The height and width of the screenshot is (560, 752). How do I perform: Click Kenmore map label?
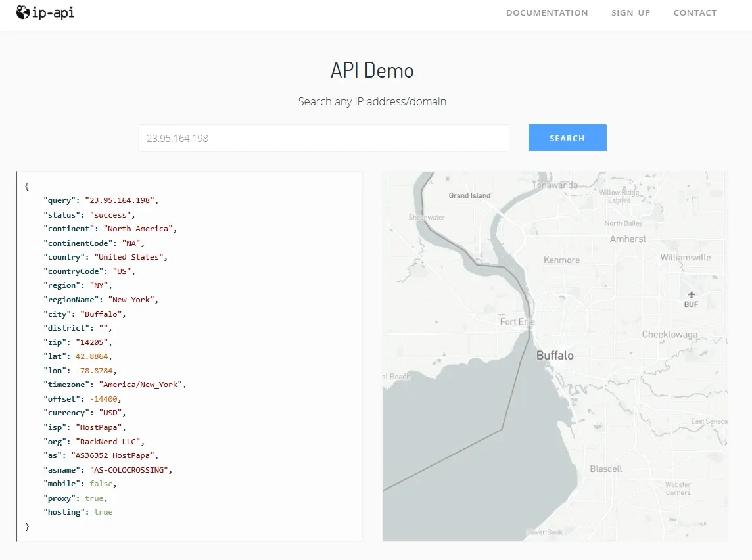click(x=561, y=260)
